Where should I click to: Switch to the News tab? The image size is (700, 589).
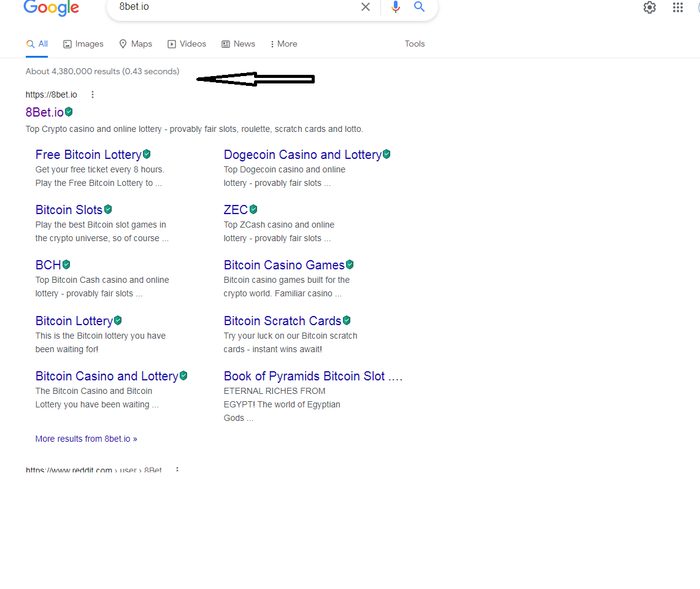239,44
